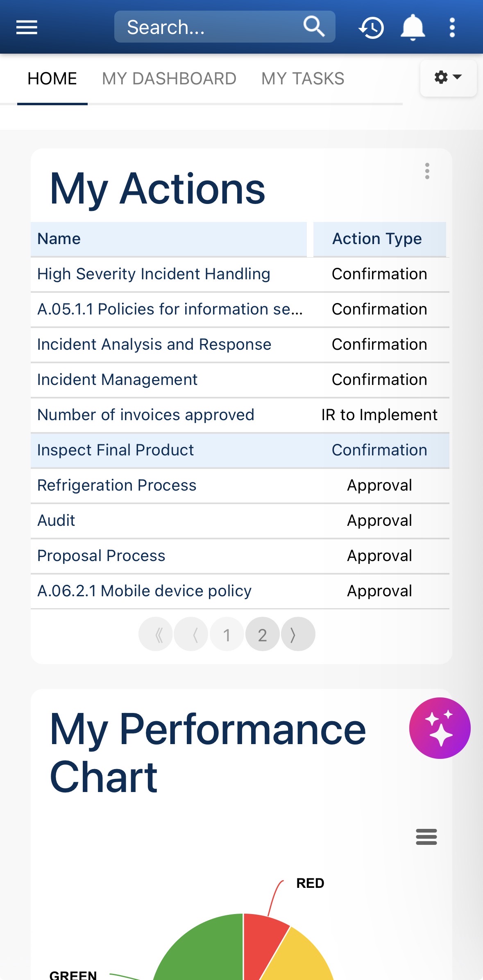Go to next page of actions
This screenshot has height=980, width=483.
(x=298, y=634)
